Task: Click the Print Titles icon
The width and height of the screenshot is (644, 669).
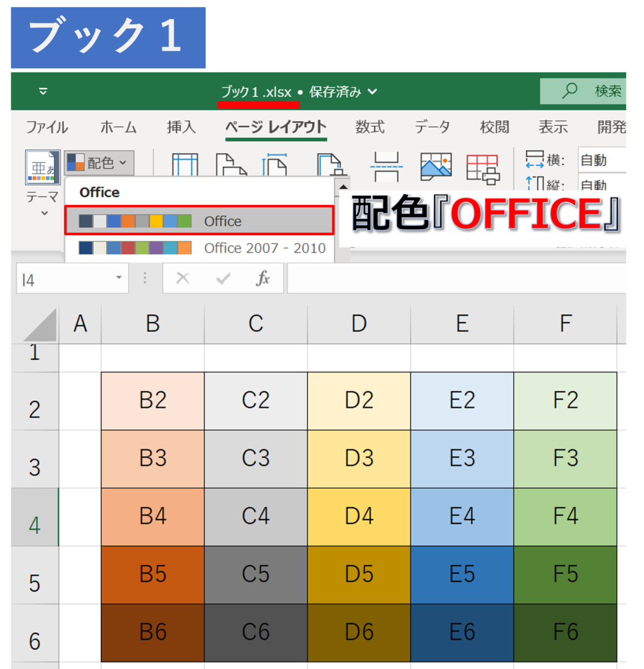Action: point(483,169)
